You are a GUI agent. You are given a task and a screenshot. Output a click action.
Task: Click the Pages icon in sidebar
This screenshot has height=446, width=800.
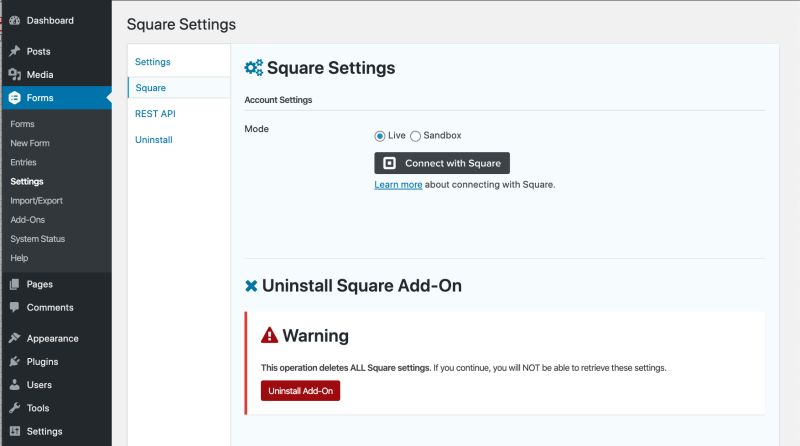click(15, 284)
